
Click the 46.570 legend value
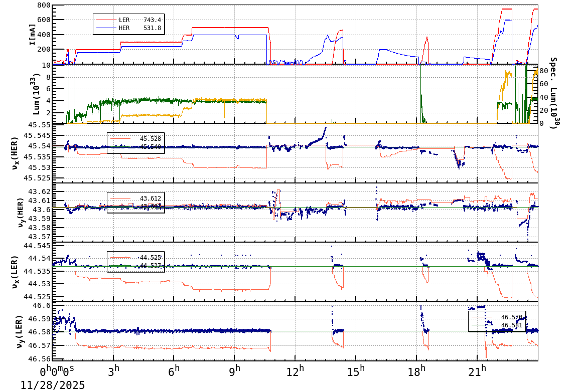512,317
